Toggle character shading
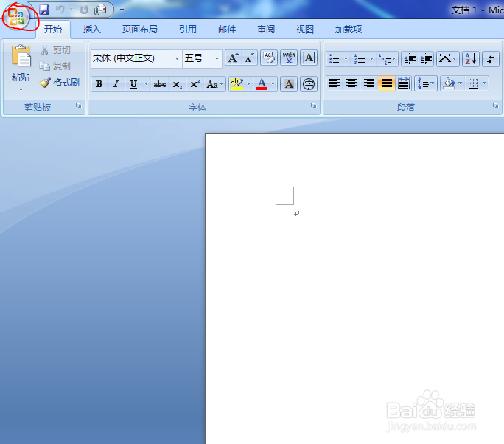 pos(289,84)
